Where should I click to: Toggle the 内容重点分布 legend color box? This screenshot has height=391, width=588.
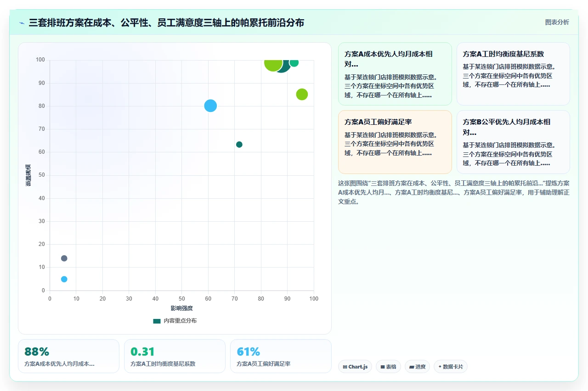(157, 321)
